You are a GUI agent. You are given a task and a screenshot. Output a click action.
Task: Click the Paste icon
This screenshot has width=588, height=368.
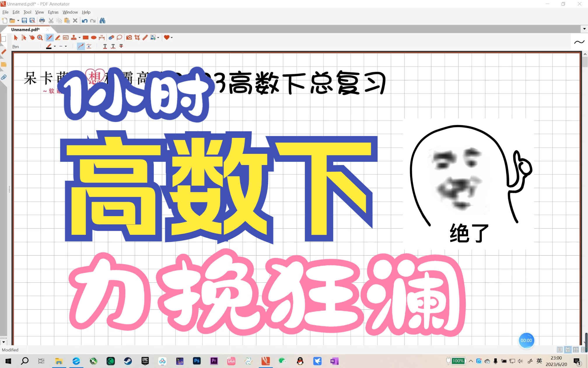[67, 20]
